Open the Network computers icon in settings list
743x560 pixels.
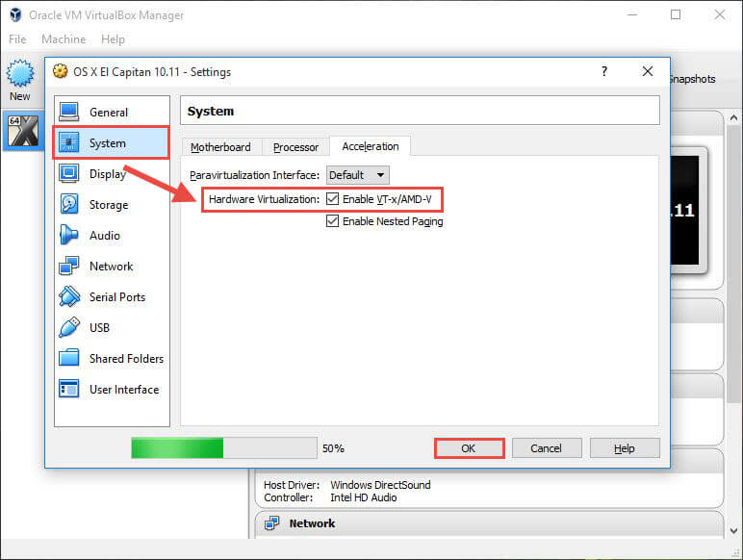(x=69, y=266)
